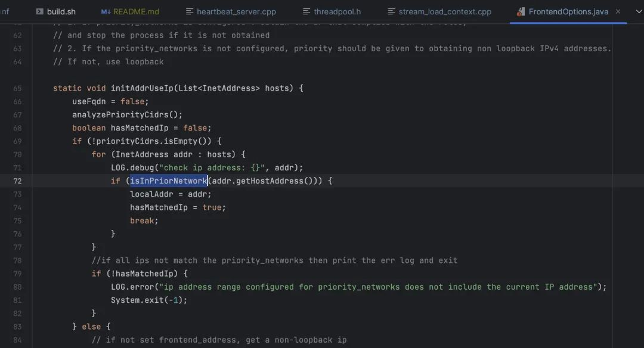The height and width of the screenshot is (348, 644).
Task: Click comment 'if all ips not match' line
Action: click(274, 260)
